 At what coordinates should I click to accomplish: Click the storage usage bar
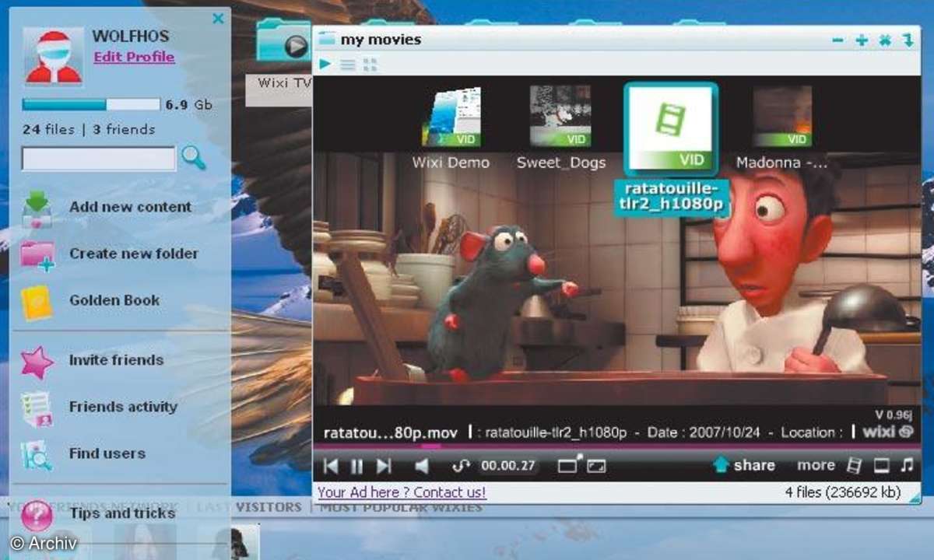[x=91, y=104]
